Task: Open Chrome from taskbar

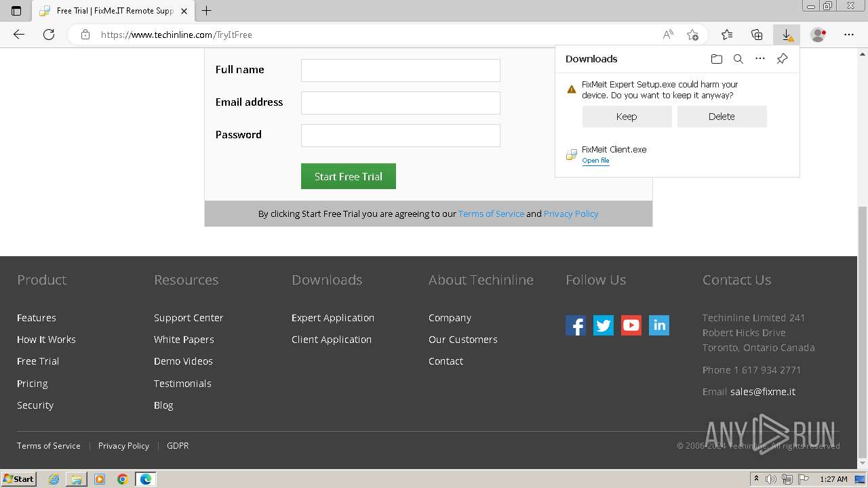Action: pyautogui.click(x=123, y=479)
